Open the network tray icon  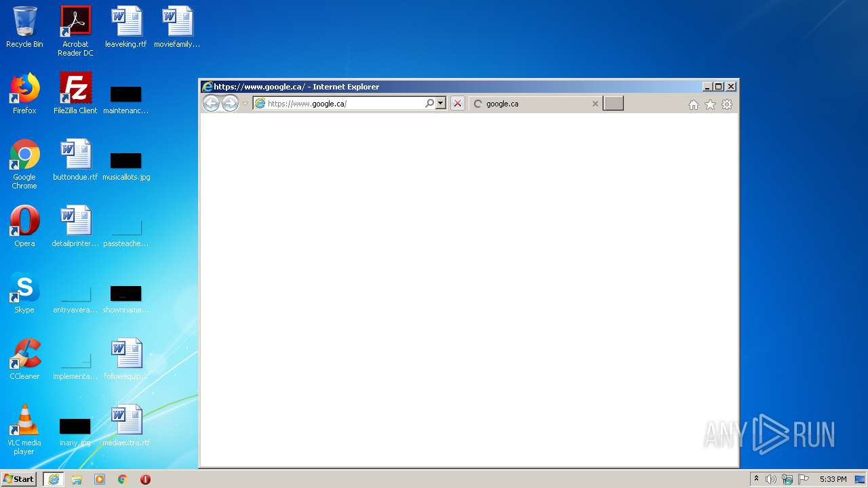(x=787, y=479)
